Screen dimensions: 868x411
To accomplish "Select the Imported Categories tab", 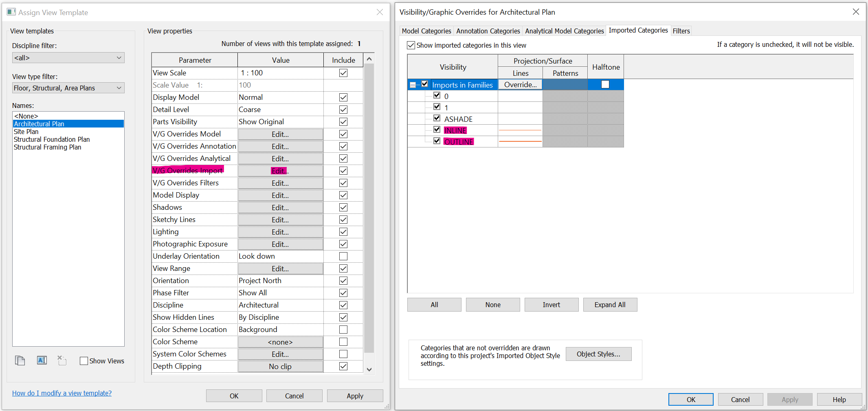I will (x=638, y=30).
